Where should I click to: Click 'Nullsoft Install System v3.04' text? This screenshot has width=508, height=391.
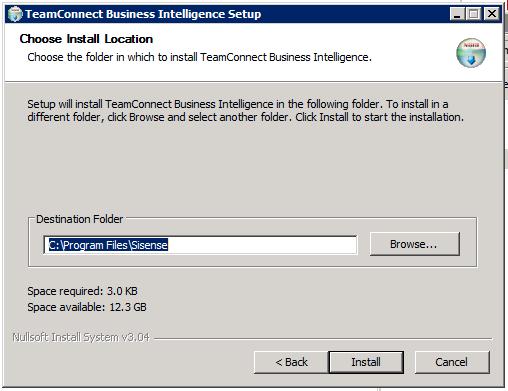81,337
